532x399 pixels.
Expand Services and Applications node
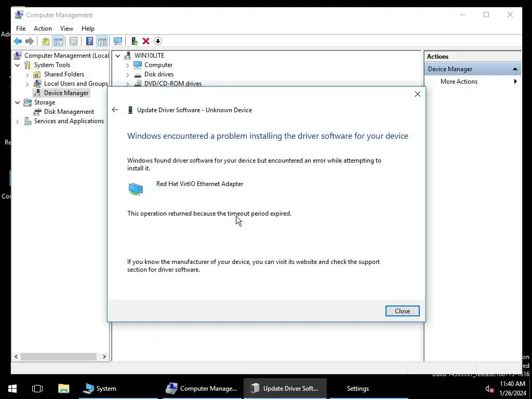click(x=17, y=121)
